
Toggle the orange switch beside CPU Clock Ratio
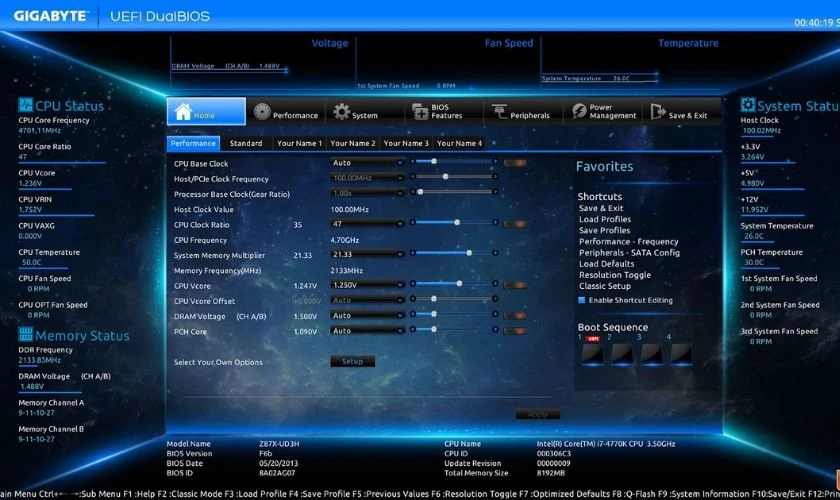[515, 224]
